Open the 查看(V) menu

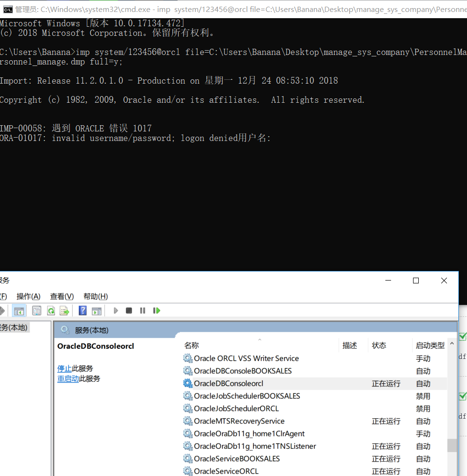coord(62,296)
